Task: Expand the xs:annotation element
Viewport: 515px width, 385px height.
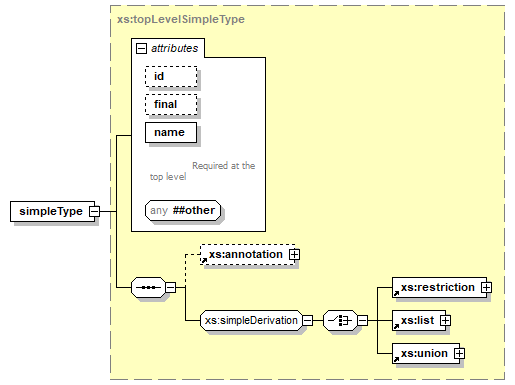Action: tap(294, 255)
